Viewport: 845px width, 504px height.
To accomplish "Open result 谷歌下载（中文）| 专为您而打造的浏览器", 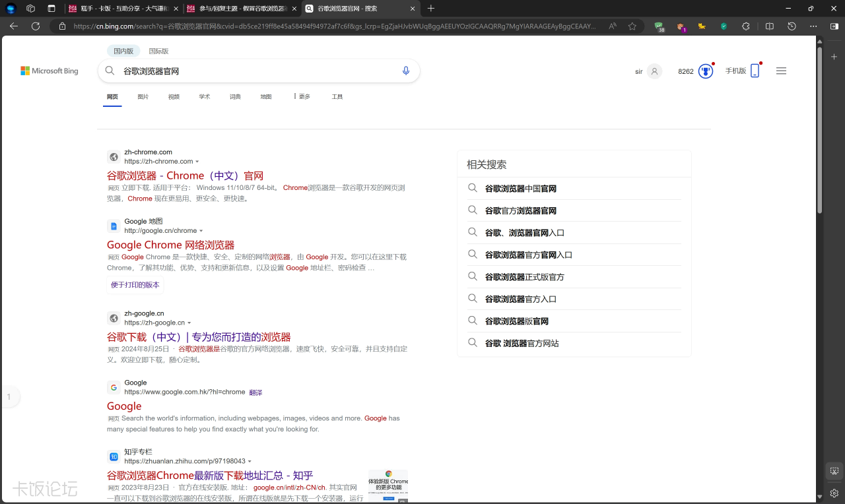I will pos(199,336).
